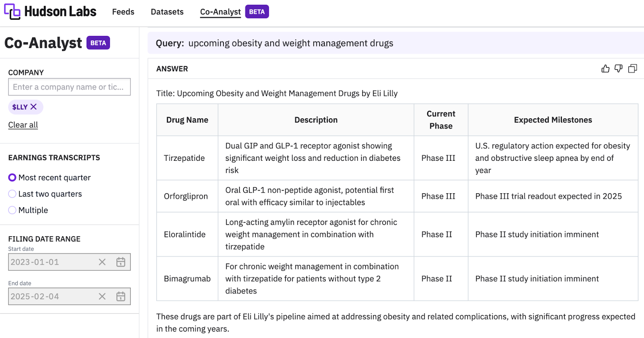Open the end date calendar picker
The height and width of the screenshot is (338, 644).
(x=121, y=297)
